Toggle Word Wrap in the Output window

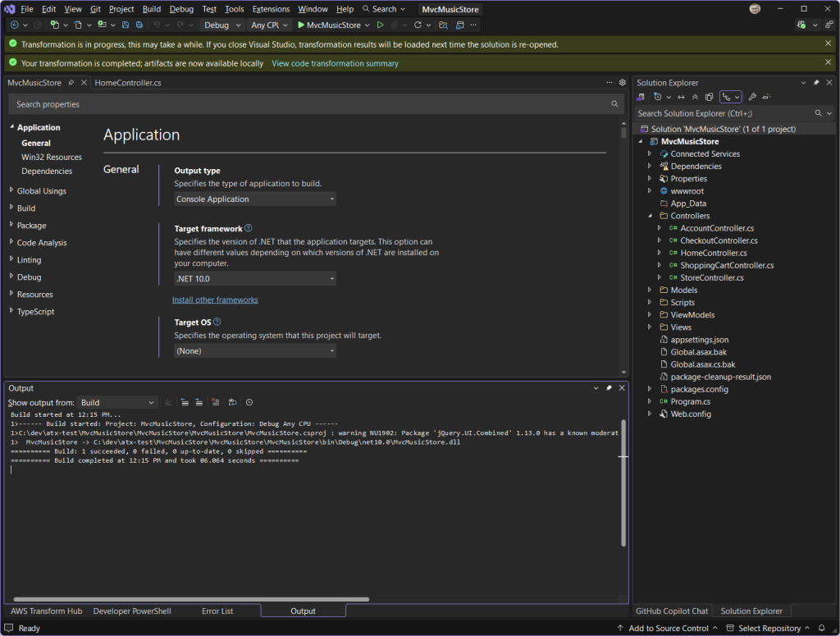tap(232, 402)
